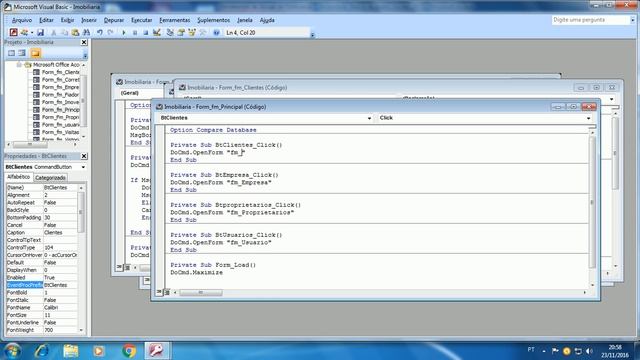Open the toolbar options dropdown after Ln 4 Col 20

(312, 35)
